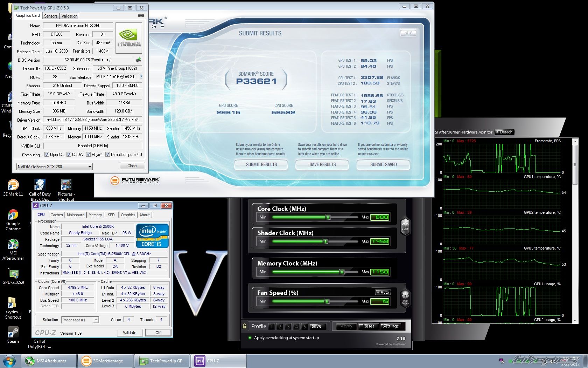
Task: Click the GPU-Z screenshot camera icon
Action: [x=141, y=15]
